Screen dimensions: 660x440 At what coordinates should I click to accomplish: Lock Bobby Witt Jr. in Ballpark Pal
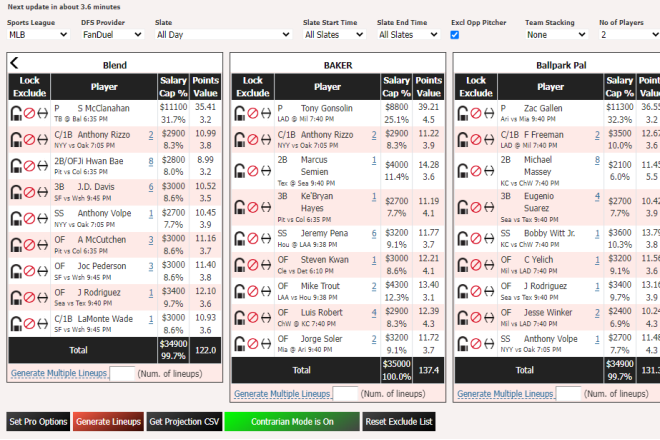(463, 239)
